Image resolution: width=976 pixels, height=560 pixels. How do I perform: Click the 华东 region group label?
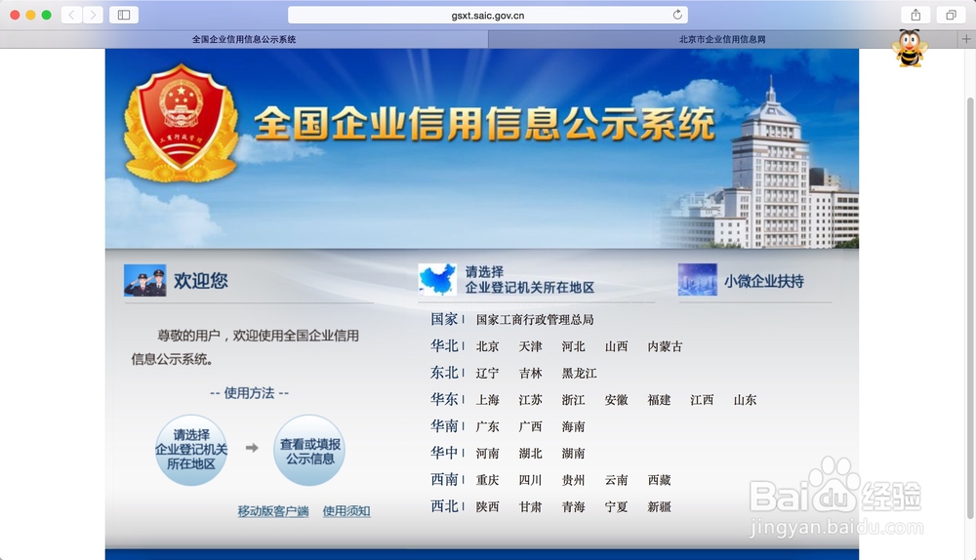pos(444,399)
